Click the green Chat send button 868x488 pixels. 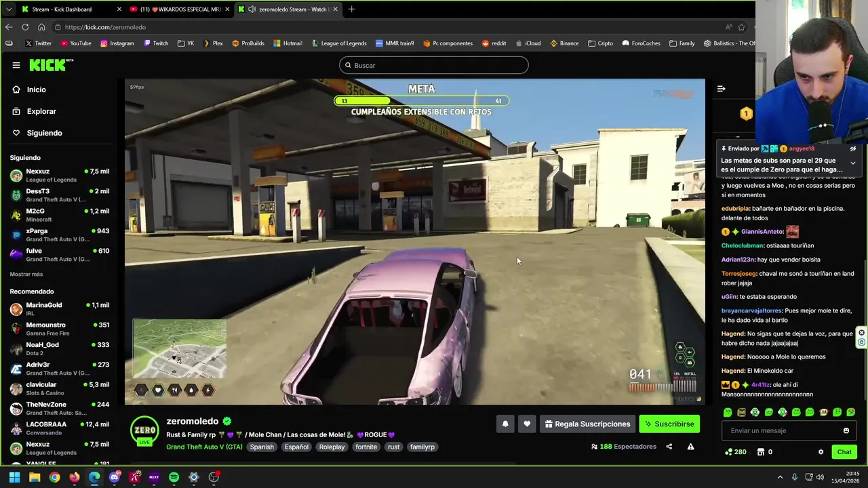(844, 451)
